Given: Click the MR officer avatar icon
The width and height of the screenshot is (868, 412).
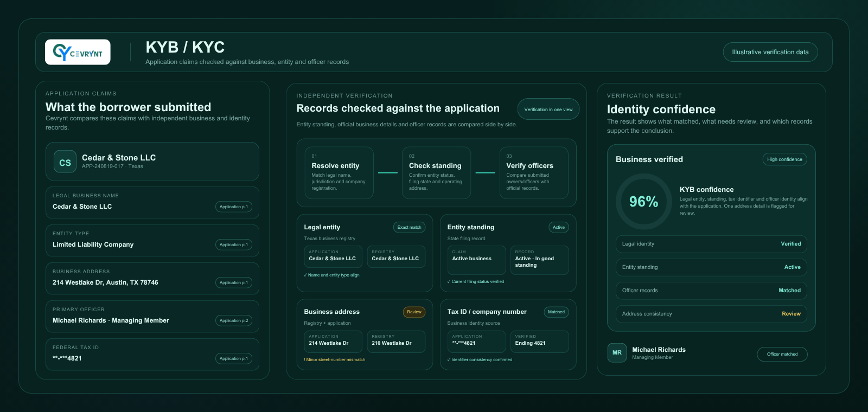Looking at the screenshot, I should [617, 352].
